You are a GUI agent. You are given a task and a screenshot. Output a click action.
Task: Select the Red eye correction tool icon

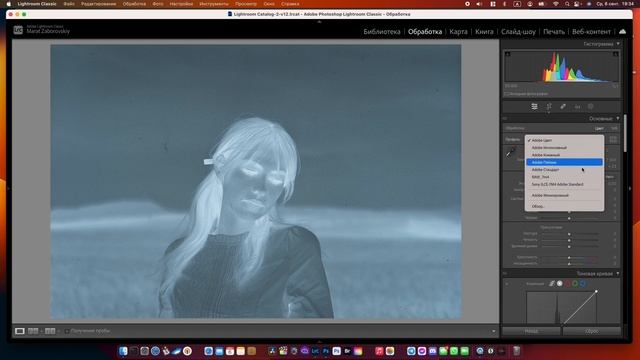coord(577,107)
